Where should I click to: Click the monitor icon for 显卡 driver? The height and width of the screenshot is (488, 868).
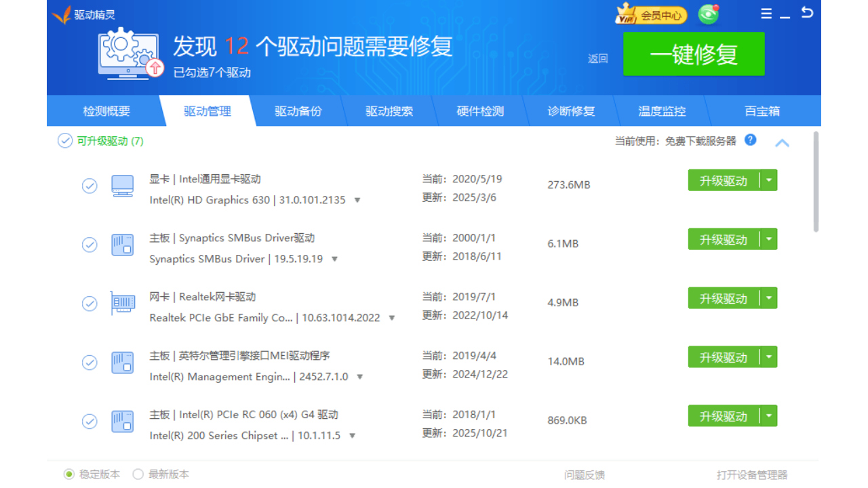(123, 186)
